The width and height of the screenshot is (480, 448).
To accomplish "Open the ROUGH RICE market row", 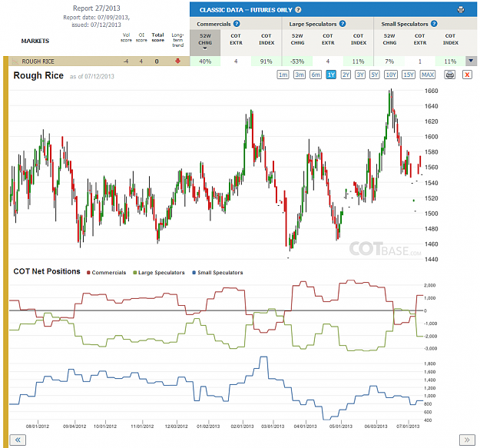I will click(38, 61).
